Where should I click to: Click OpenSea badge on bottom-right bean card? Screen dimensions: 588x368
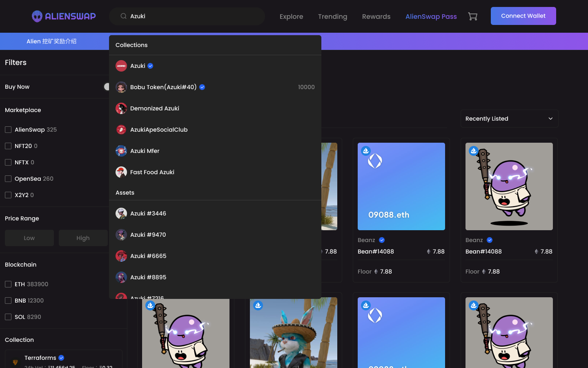tap(474, 305)
